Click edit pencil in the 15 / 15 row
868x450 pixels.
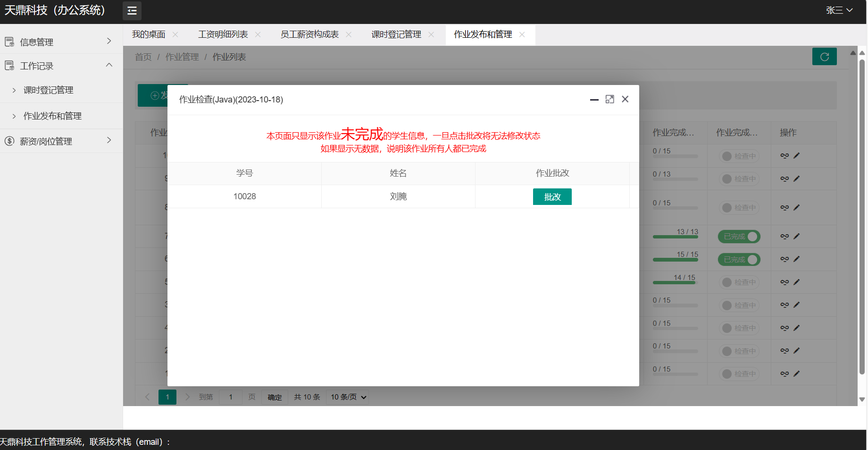point(796,259)
